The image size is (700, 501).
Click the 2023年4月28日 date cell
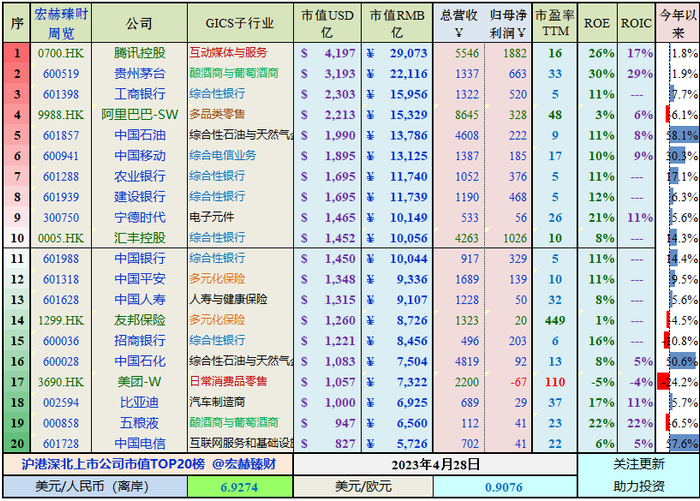pyautogui.click(x=435, y=465)
